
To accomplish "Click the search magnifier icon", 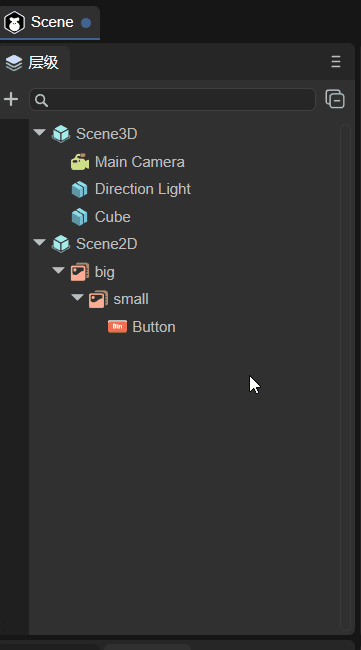I will point(41,100).
